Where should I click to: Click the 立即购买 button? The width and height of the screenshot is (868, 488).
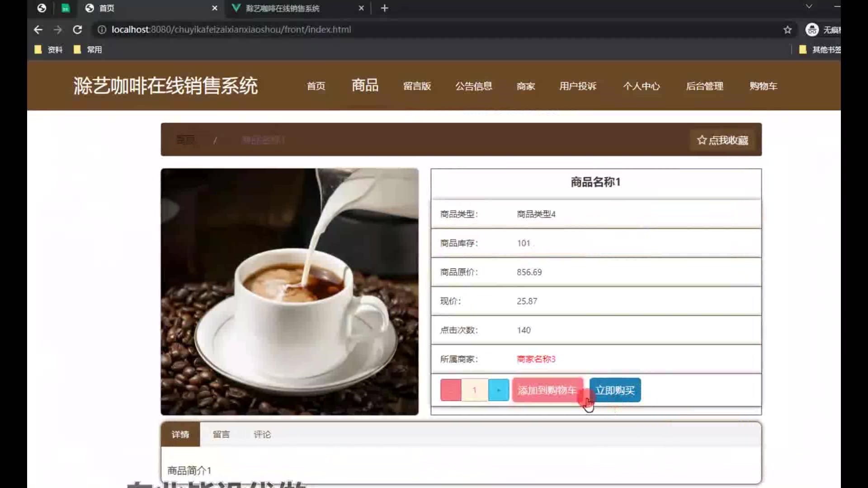[x=615, y=390]
